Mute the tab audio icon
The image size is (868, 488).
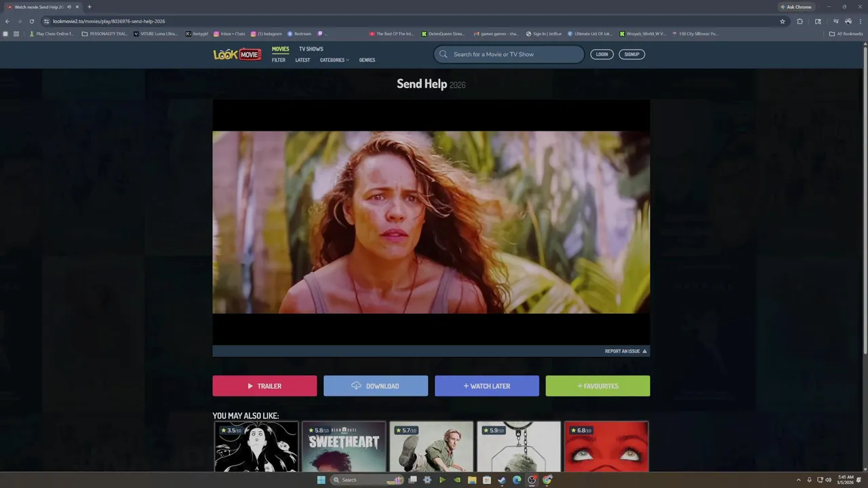click(x=69, y=7)
